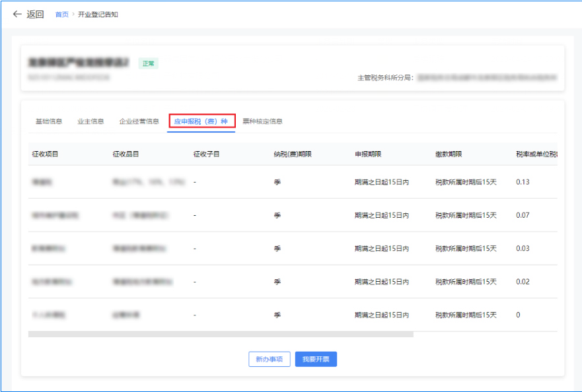Switch to the 基础信息 tab
582x392 pixels.
click(x=49, y=121)
